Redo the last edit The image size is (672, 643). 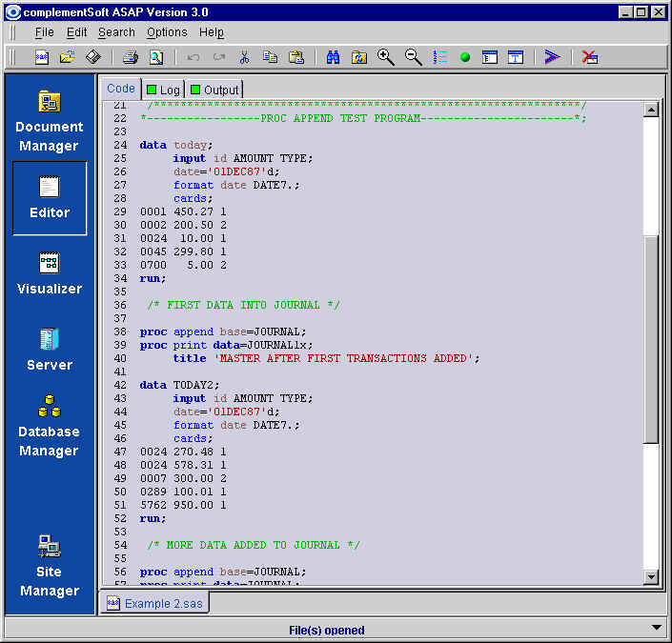coord(219,57)
